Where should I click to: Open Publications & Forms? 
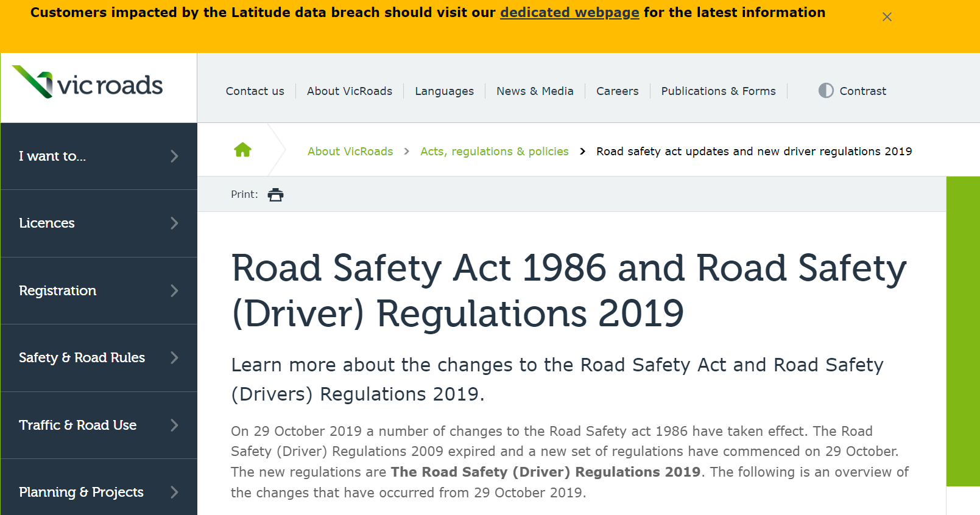[x=718, y=91]
